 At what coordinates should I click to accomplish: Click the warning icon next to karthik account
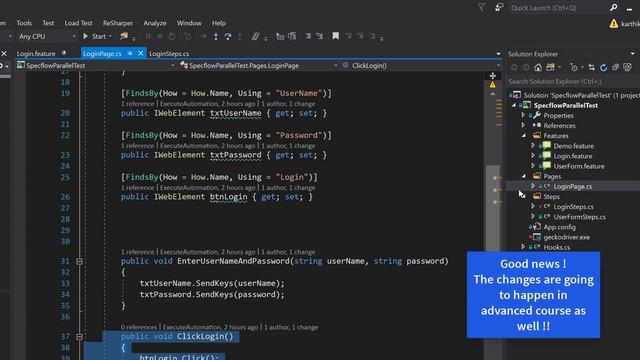pos(613,24)
